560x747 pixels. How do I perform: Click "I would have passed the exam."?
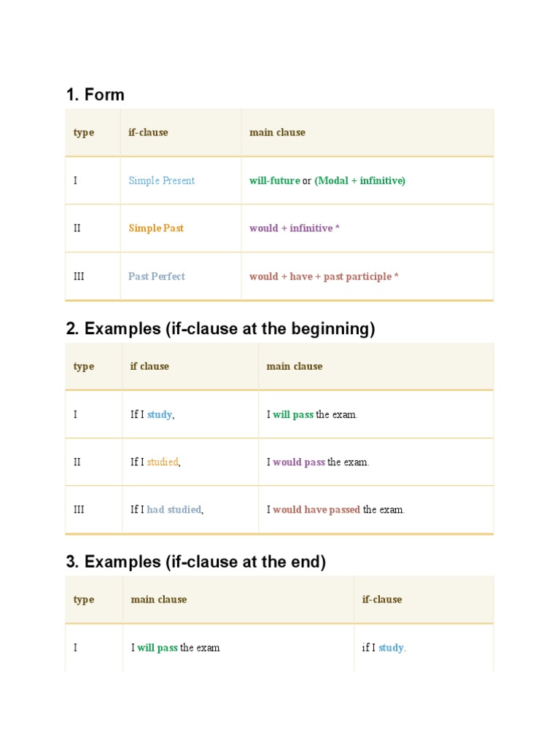(335, 509)
